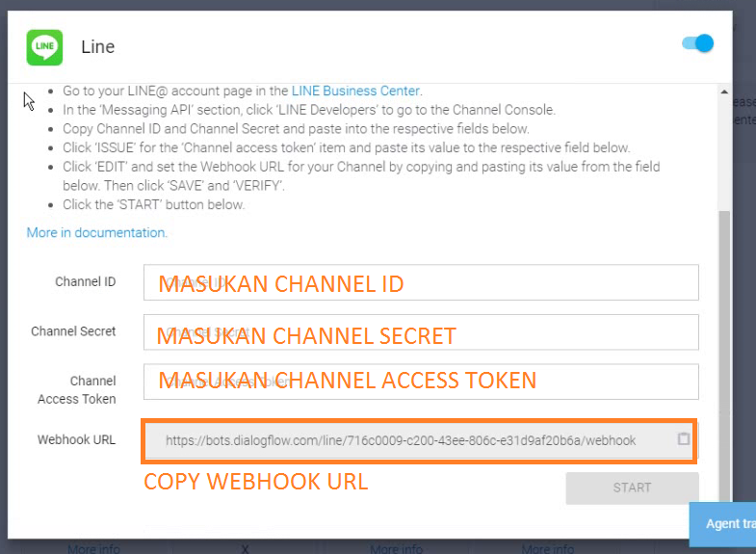Click the instruction about clicking 'ISSUE'

[346, 147]
